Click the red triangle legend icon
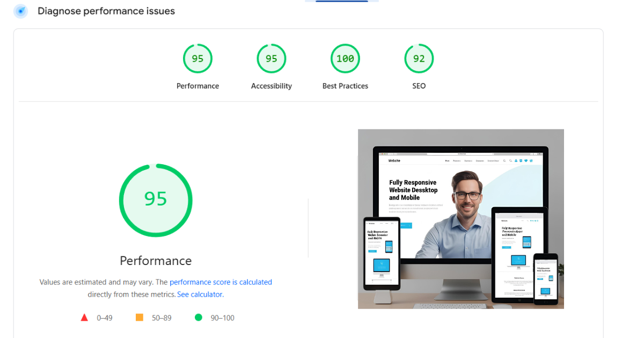This screenshot has width=644, height=338. [x=84, y=318]
